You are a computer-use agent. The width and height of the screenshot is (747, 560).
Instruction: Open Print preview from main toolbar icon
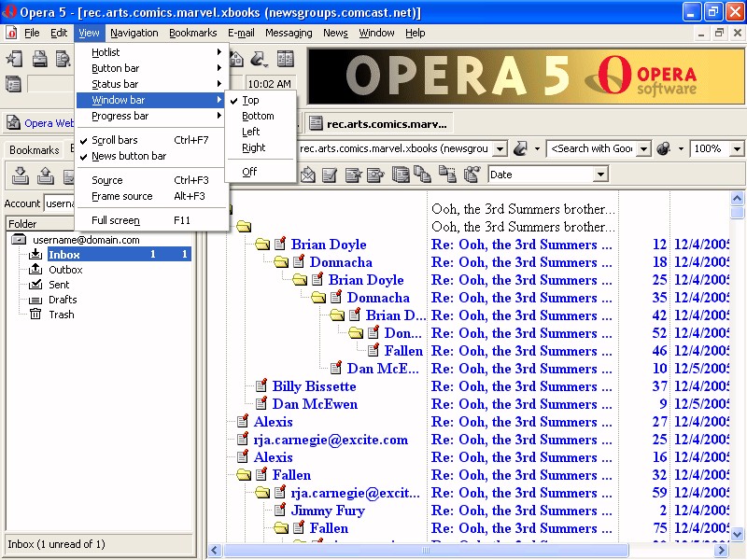(63, 59)
